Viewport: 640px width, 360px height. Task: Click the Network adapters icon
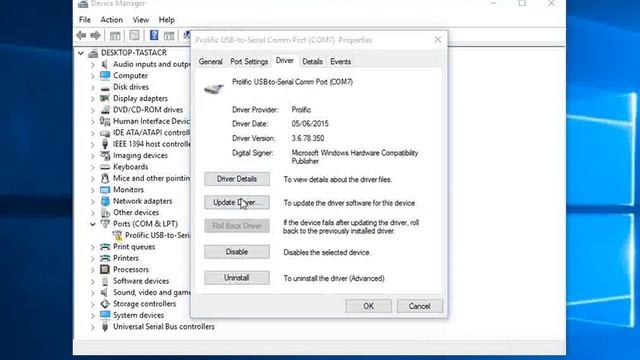click(x=105, y=201)
